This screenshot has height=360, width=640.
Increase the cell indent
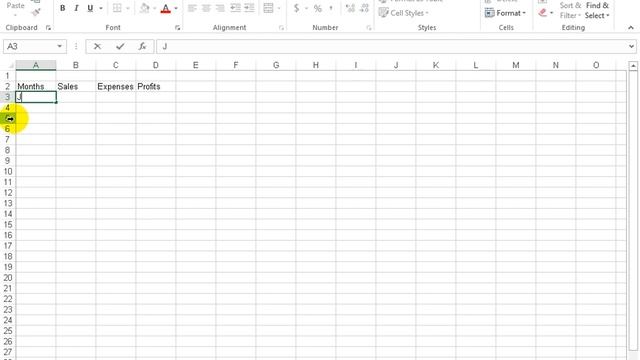pos(249,8)
